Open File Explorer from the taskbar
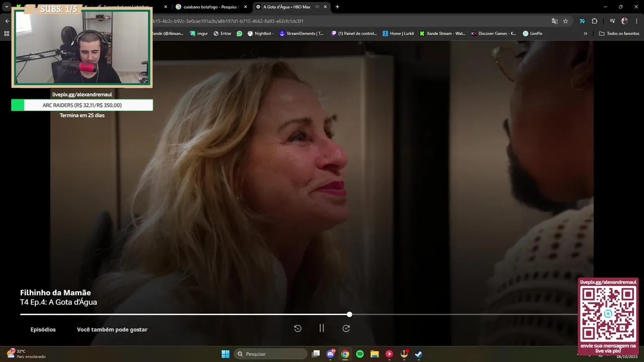 pos(374,354)
